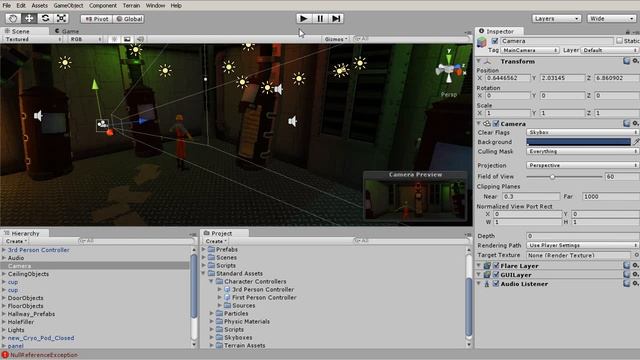Disable the GUILayer checkbox
The width and height of the screenshot is (640, 360).
click(496, 274)
